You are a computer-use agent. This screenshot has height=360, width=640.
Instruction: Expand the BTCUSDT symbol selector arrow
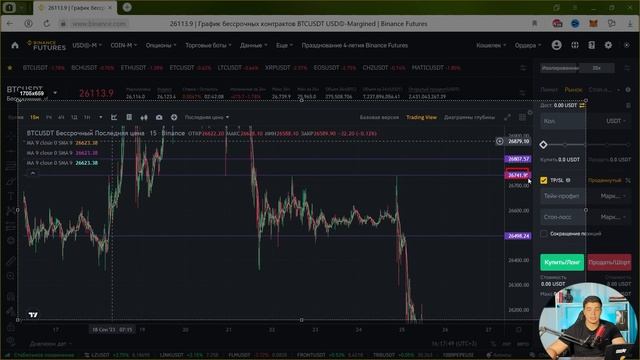tap(55, 93)
